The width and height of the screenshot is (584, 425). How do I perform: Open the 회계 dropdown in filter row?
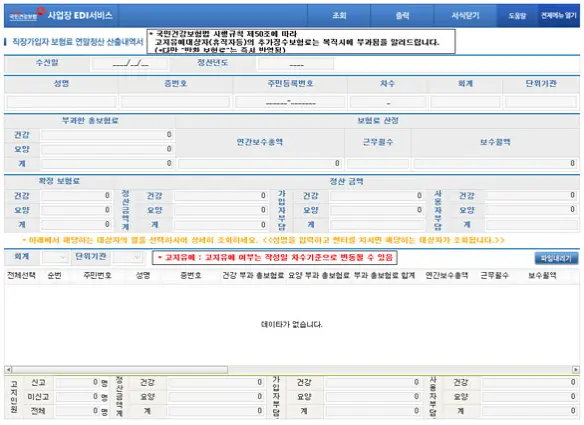(x=54, y=257)
